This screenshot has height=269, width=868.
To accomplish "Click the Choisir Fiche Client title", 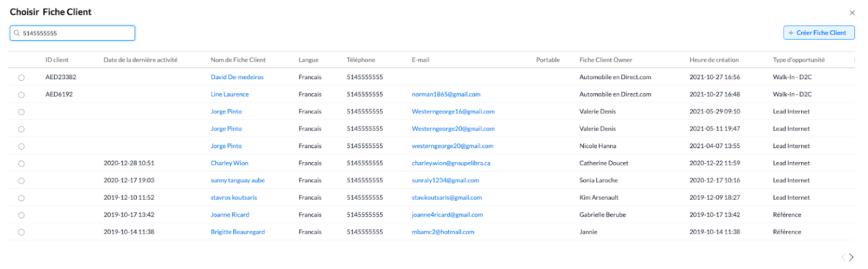I will 50,12.
